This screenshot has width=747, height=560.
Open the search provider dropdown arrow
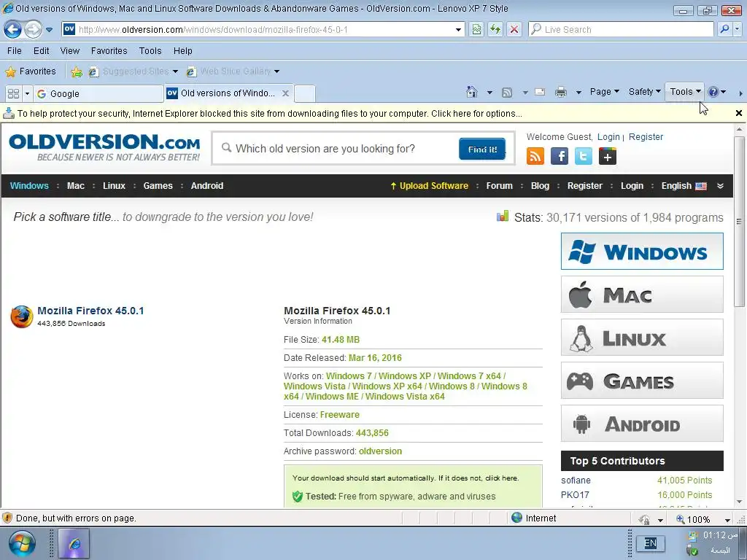tap(737, 29)
